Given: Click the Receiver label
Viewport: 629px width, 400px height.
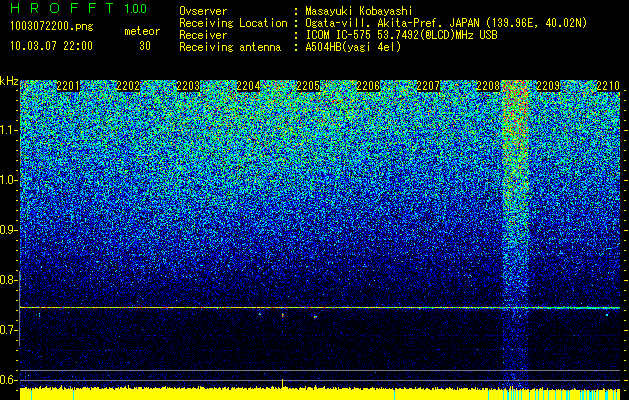Looking at the screenshot, I should pyautogui.click(x=203, y=35).
